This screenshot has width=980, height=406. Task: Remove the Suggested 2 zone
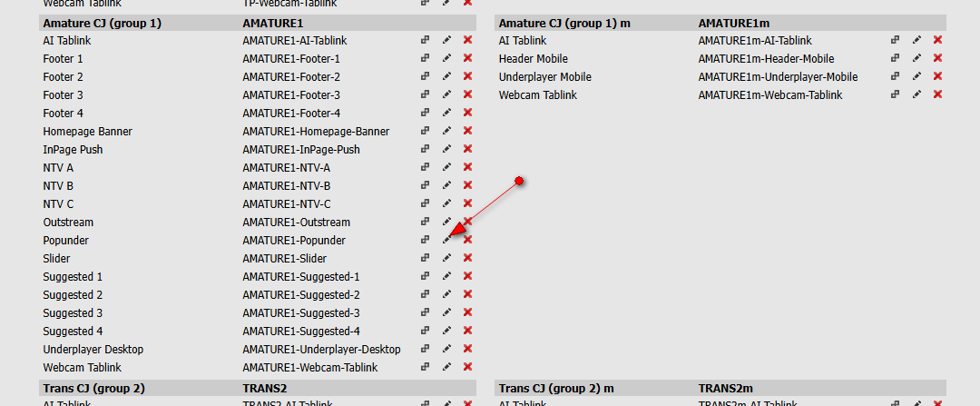467,295
